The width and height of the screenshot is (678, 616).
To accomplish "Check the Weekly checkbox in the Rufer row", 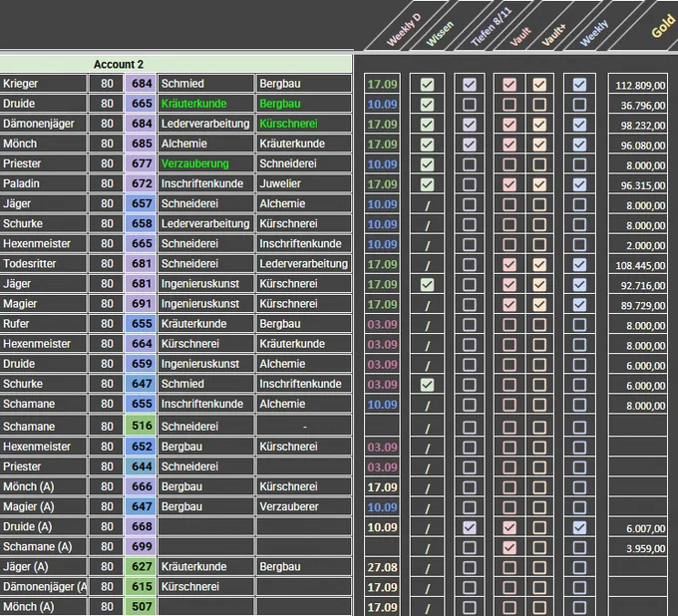I will click(x=579, y=325).
